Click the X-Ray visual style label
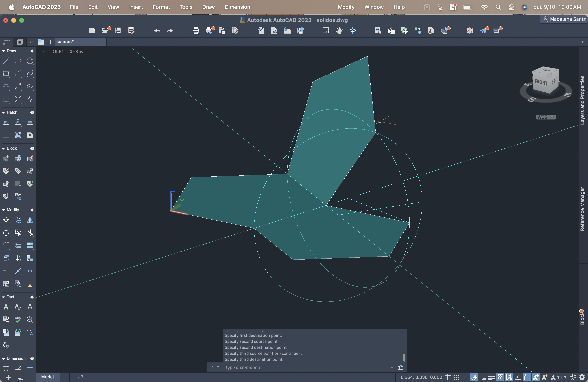The image size is (588, 382). (76, 52)
